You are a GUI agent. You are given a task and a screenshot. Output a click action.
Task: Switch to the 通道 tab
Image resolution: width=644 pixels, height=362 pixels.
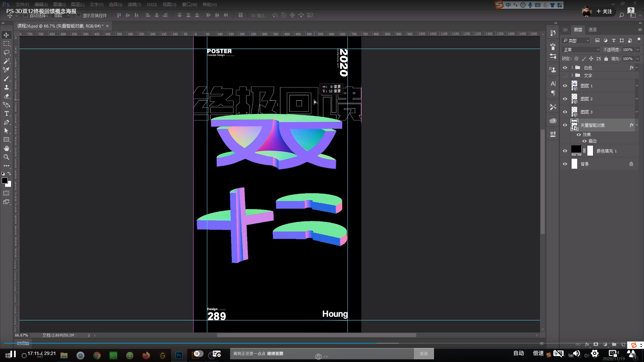tap(593, 30)
